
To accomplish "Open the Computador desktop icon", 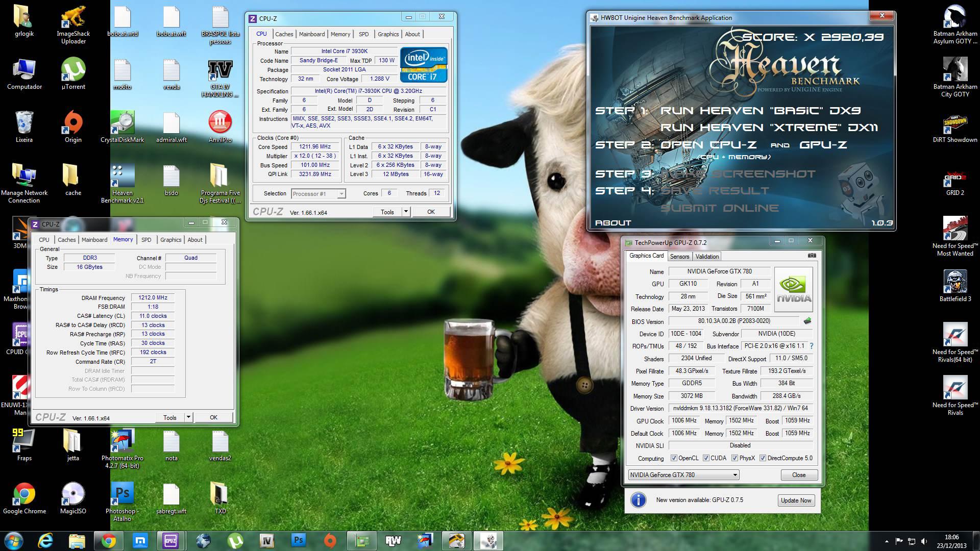I will (x=24, y=73).
